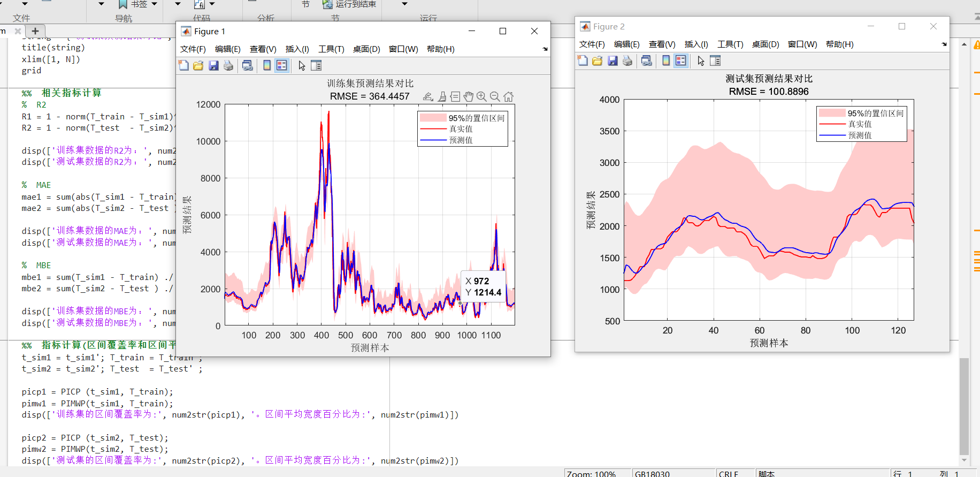The width and height of the screenshot is (980, 477).
Task: Open the 插入(I) menu in Figure 2
Action: 696,44
